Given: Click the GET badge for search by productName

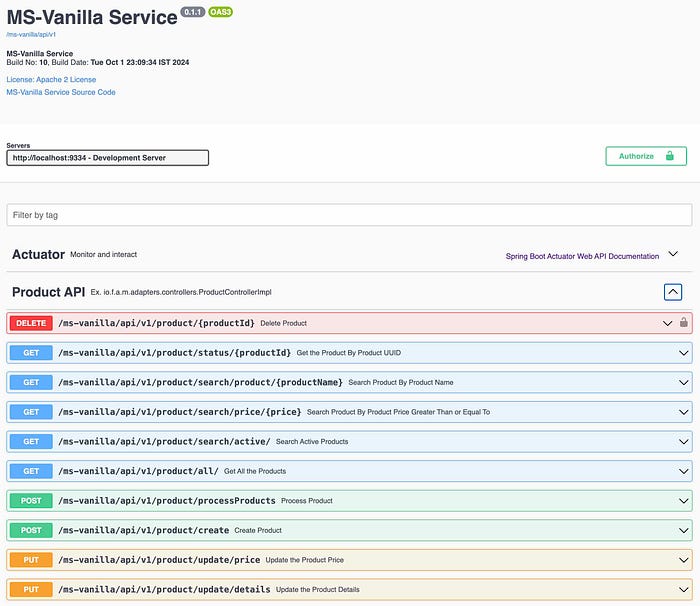Looking at the screenshot, I should tap(31, 382).
